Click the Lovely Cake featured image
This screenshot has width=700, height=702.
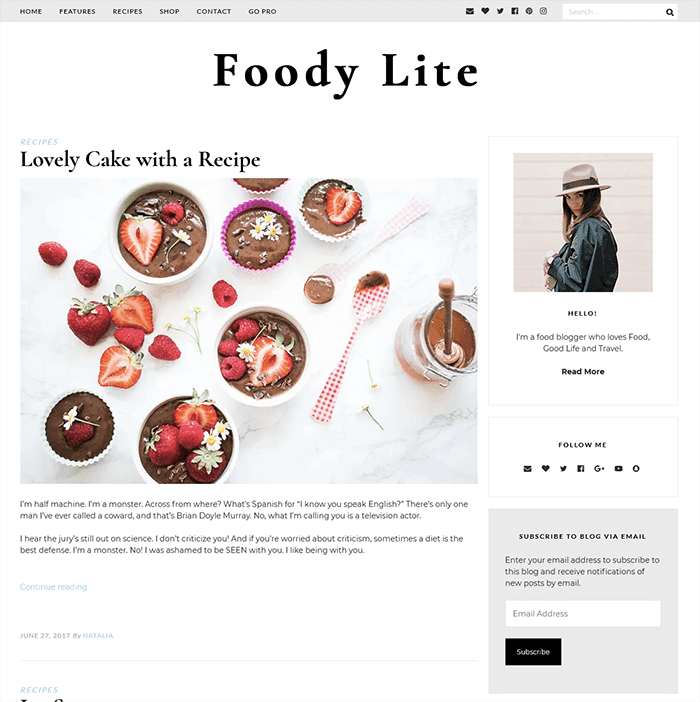click(248, 331)
